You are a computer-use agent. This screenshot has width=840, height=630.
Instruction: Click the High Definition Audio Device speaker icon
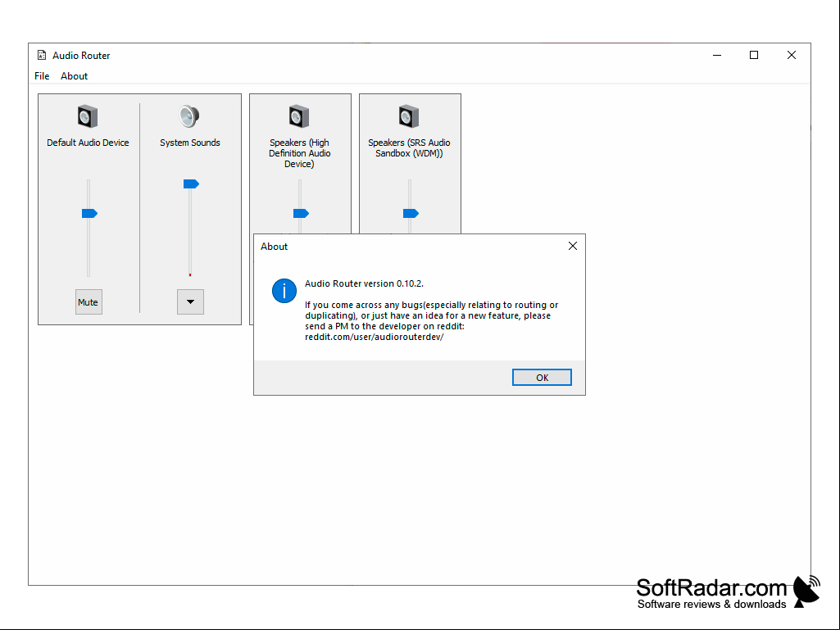coord(299,117)
